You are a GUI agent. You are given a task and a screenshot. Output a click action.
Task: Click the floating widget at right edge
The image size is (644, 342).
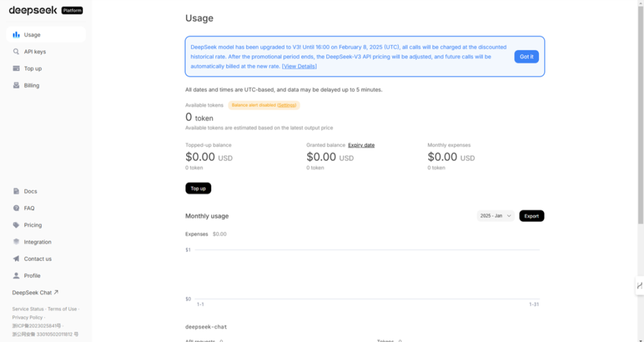(640, 285)
